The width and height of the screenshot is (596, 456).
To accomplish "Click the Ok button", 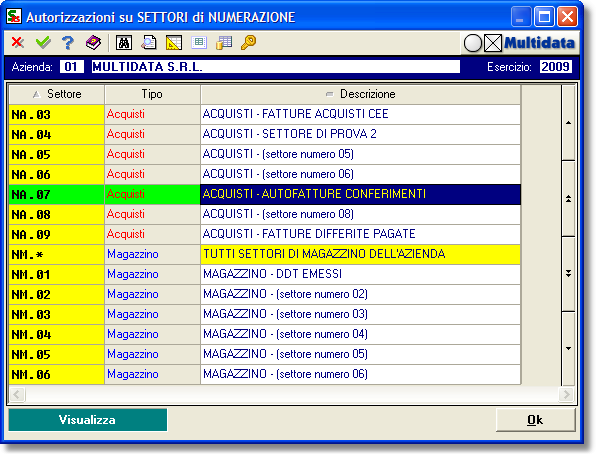I will click(x=535, y=420).
